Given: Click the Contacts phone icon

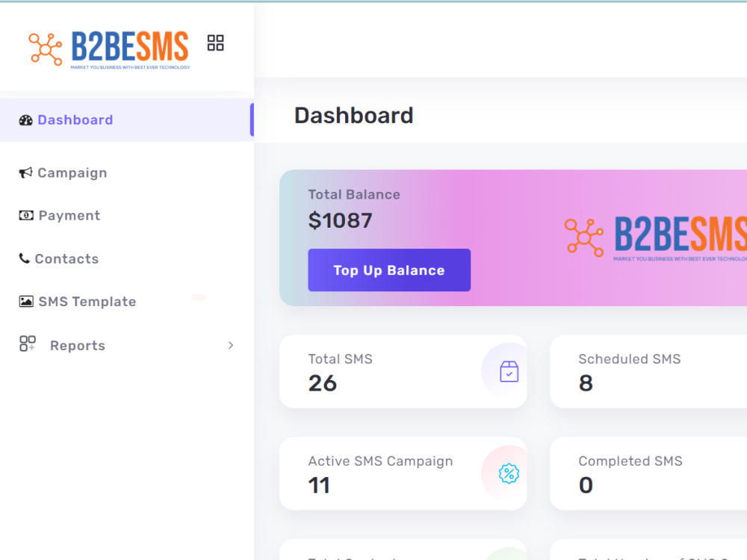Looking at the screenshot, I should click(25, 258).
